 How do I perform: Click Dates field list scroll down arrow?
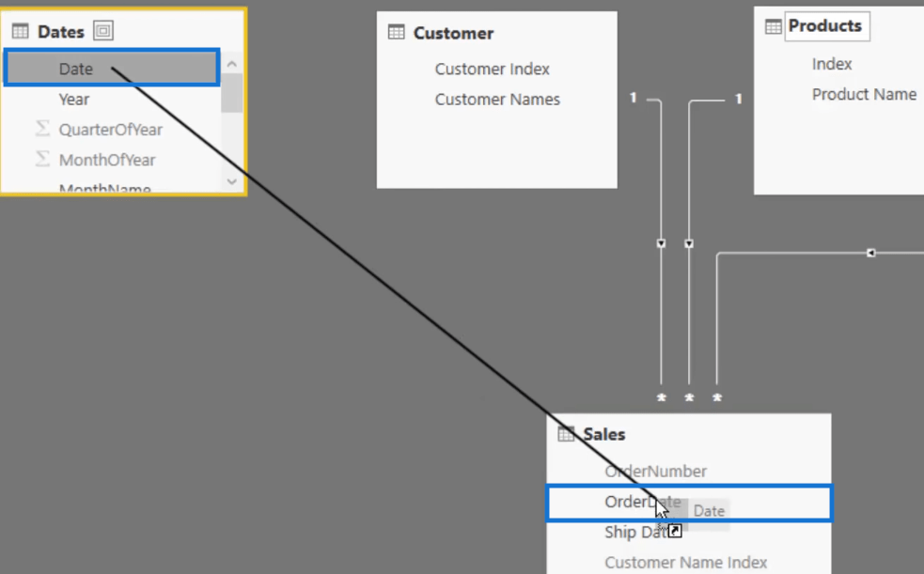click(x=231, y=181)
